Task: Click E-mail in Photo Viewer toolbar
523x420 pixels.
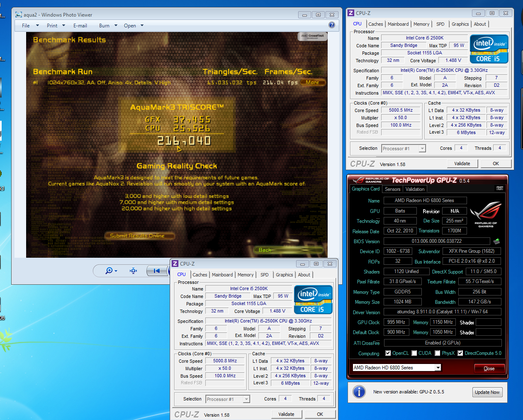Action: (x=80, y=26)
